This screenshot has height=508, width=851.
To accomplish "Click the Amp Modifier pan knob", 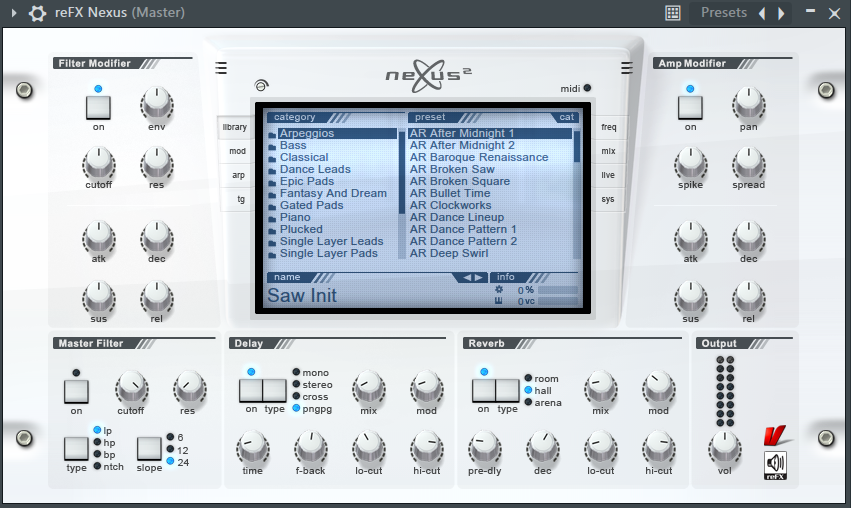I will 748,104.
